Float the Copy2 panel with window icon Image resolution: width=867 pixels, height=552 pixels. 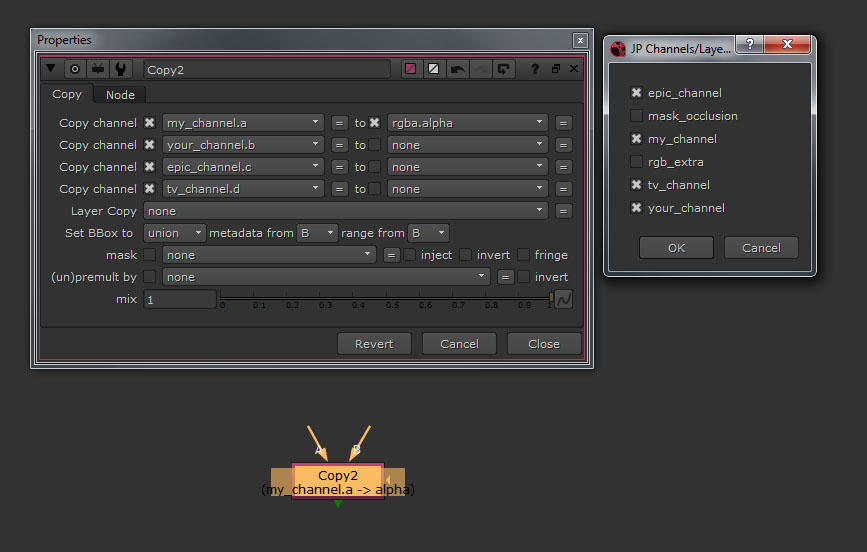click(556, 69)
